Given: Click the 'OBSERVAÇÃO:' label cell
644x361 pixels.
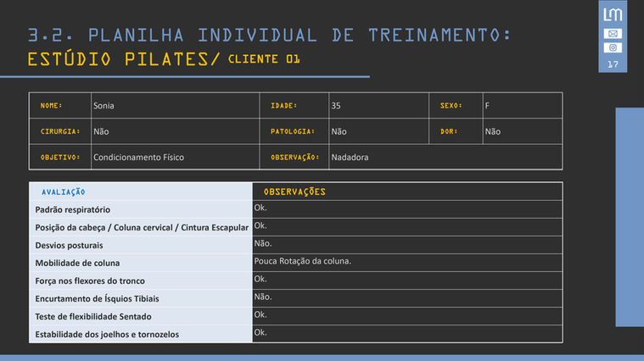Looking at the screenshot, I should (x=294, y=157).
